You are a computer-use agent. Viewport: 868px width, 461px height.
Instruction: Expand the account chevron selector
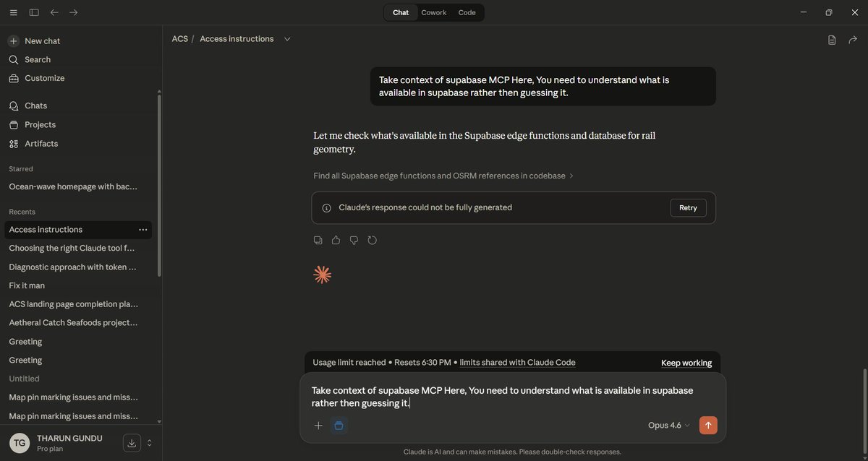click(x=150, y=443)
